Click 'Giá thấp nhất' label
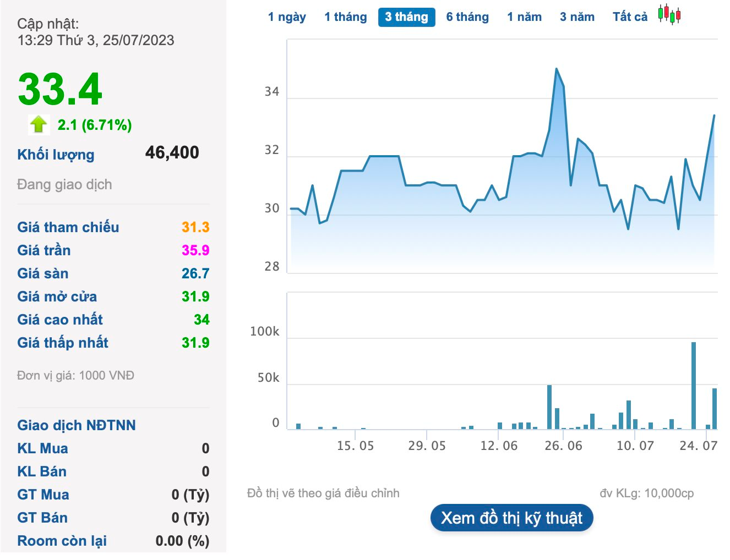The image size is (730, 560). pos(62,343)
